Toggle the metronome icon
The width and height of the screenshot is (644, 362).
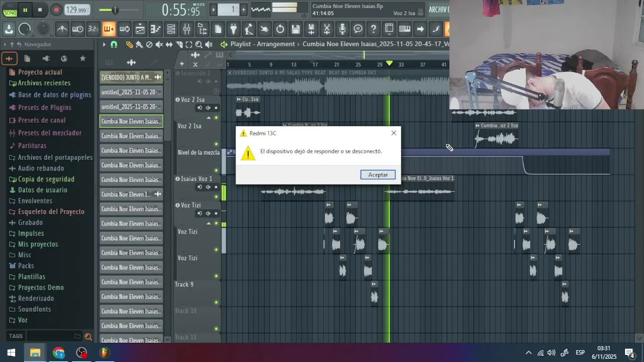pyautogui.click(x=62, y=29)
